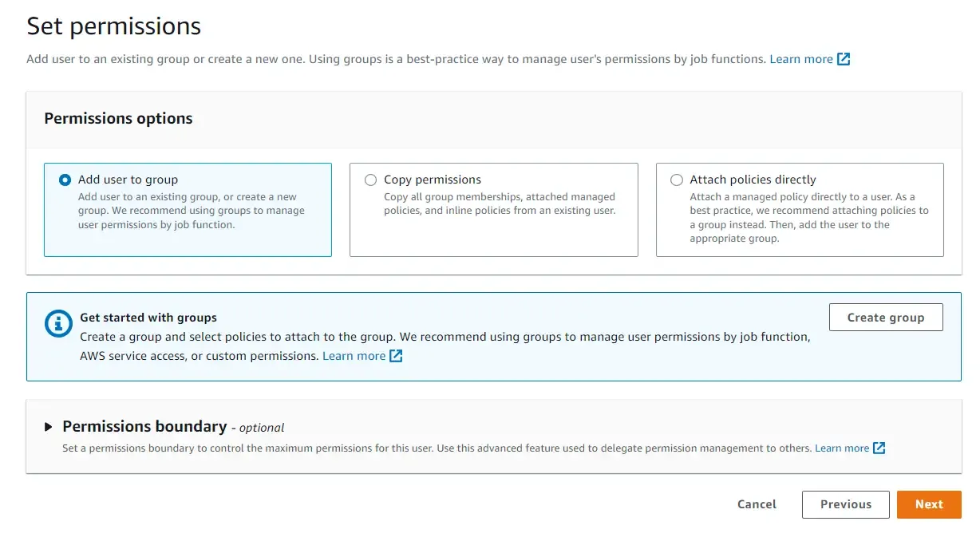Click the Add user to group option card
Viewport: 980px width, 541px height.
pos(188,209)
